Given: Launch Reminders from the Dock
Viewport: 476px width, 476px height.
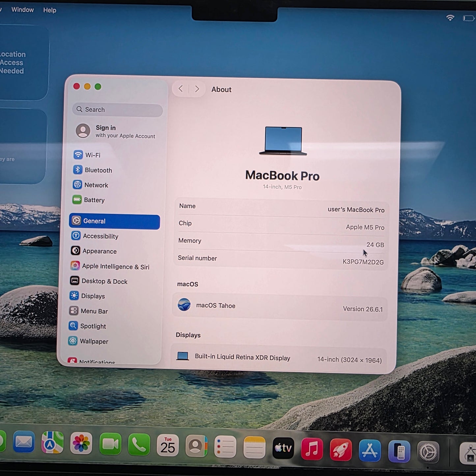Looking at the screenshot, I should point(225,447).
